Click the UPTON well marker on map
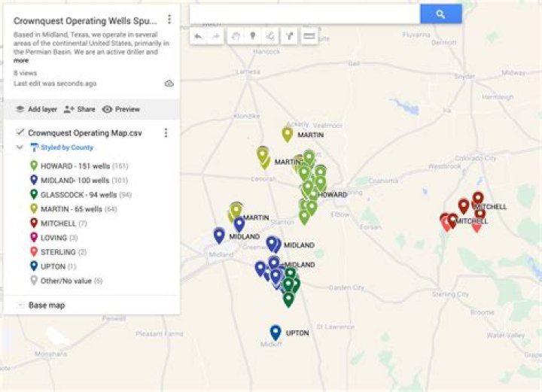This screenshot has height=392, width=542. (x=276, y=333)
